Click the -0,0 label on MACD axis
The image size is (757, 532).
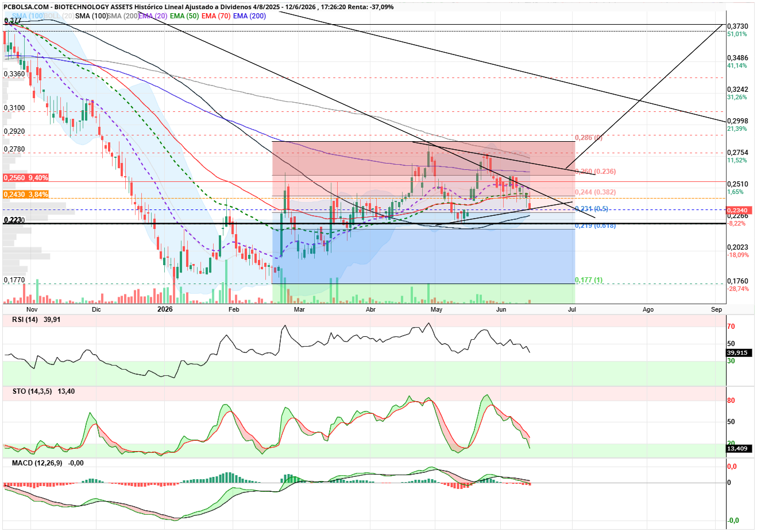click(733, 521)
